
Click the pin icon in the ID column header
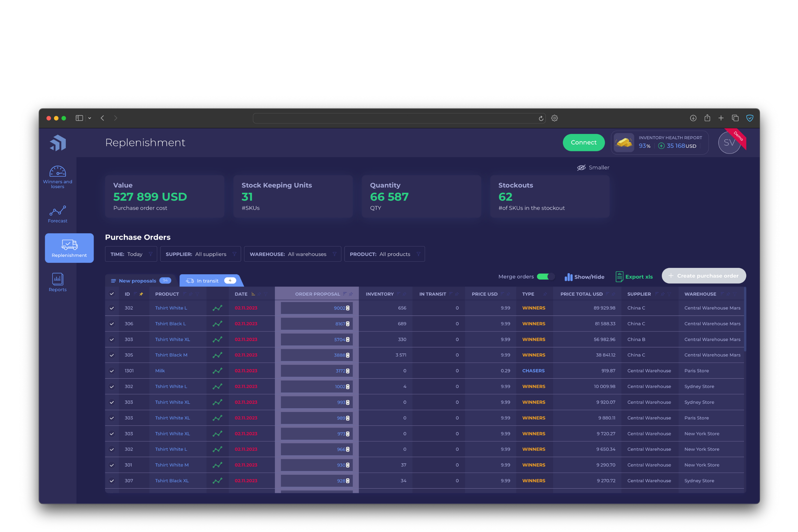coord(142,294)
